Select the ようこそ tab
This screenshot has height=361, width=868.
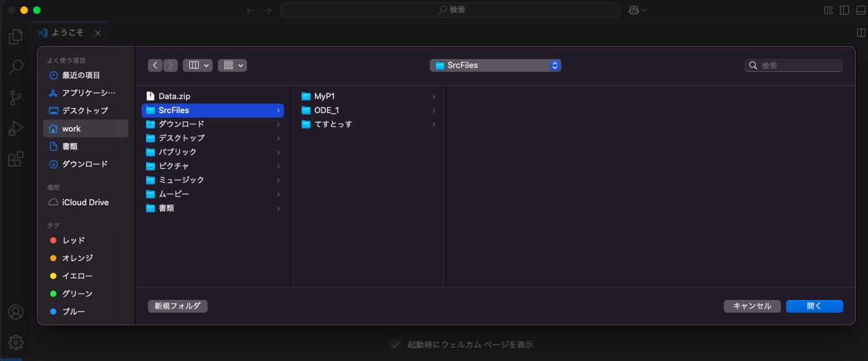pyautogui.click(x=69, y=32)
